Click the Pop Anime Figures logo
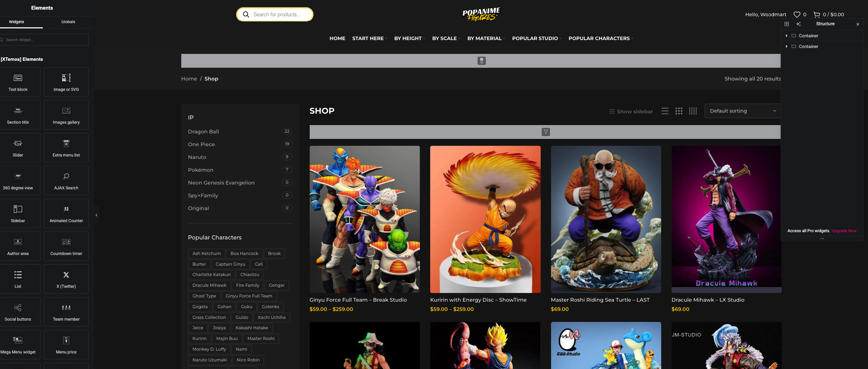The image size is (868, 369). [481, 14]
